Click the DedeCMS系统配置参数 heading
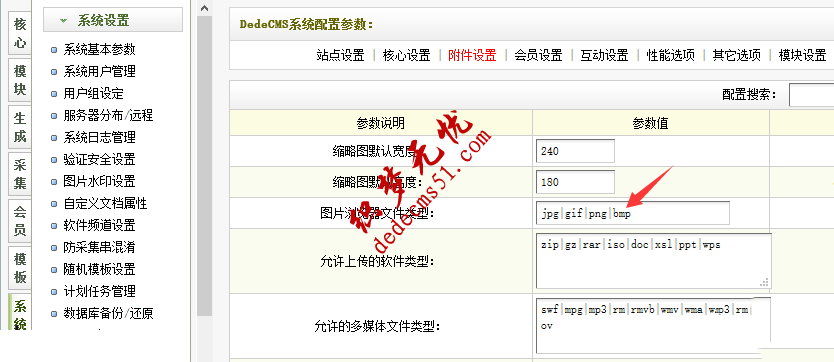This screenshot has width=834, height=362. [307, 24]
